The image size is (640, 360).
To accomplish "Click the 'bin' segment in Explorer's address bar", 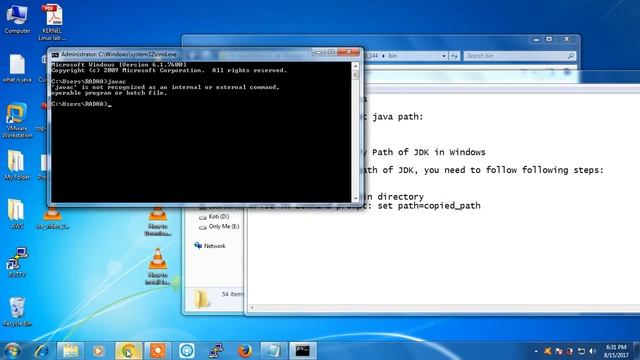I will [393, 56].
